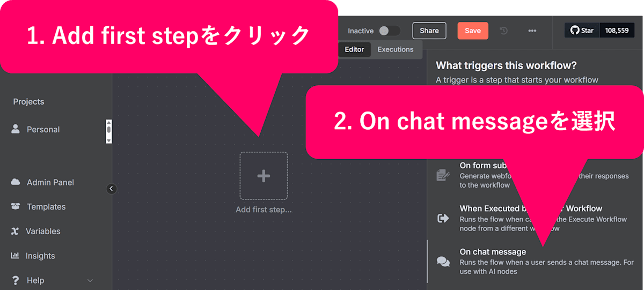Image resolution: width=644 pixels, height=290 pixels.
Task: Click the Templates box icon
Action: click(16, 206)
